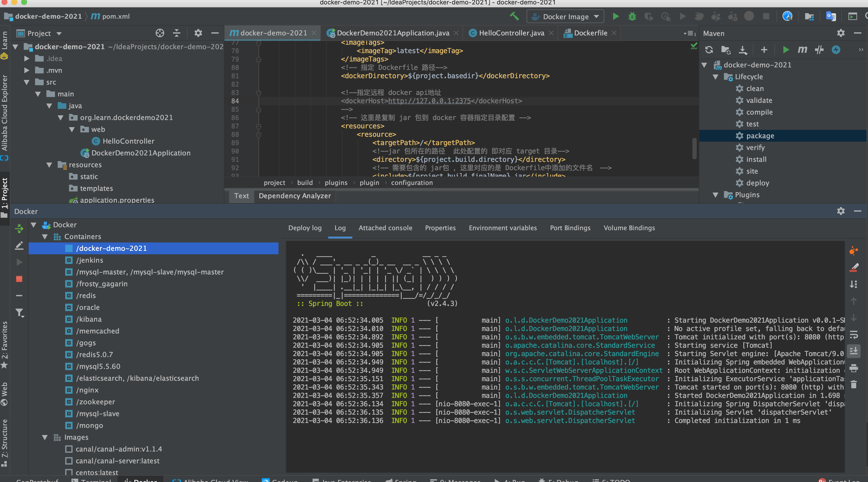Collapse the Containers tree node
This screenshot has width=868, height=482.
pos(45,237)
